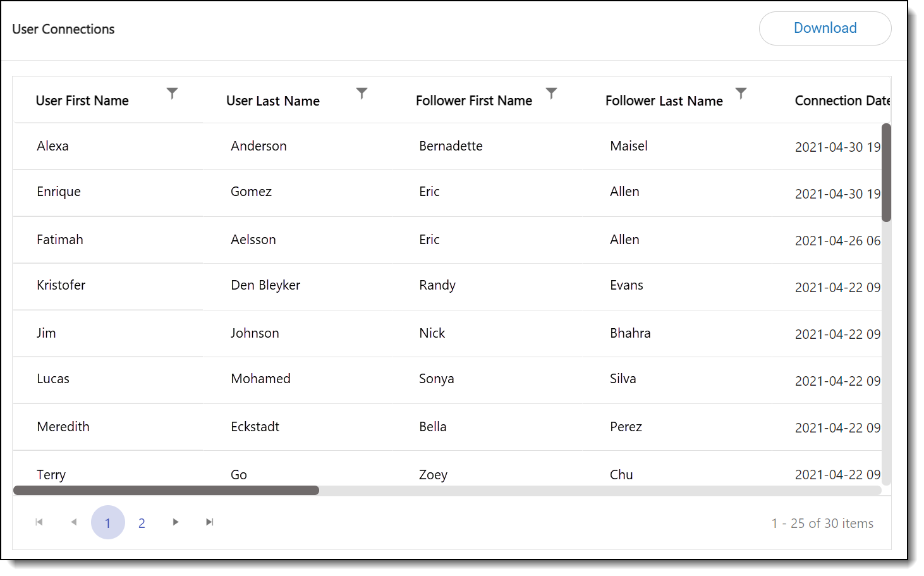Click the Chu follower last name cell
This screenshot has width=924, height=576.
pyautogui.click(x=621, y=475)
